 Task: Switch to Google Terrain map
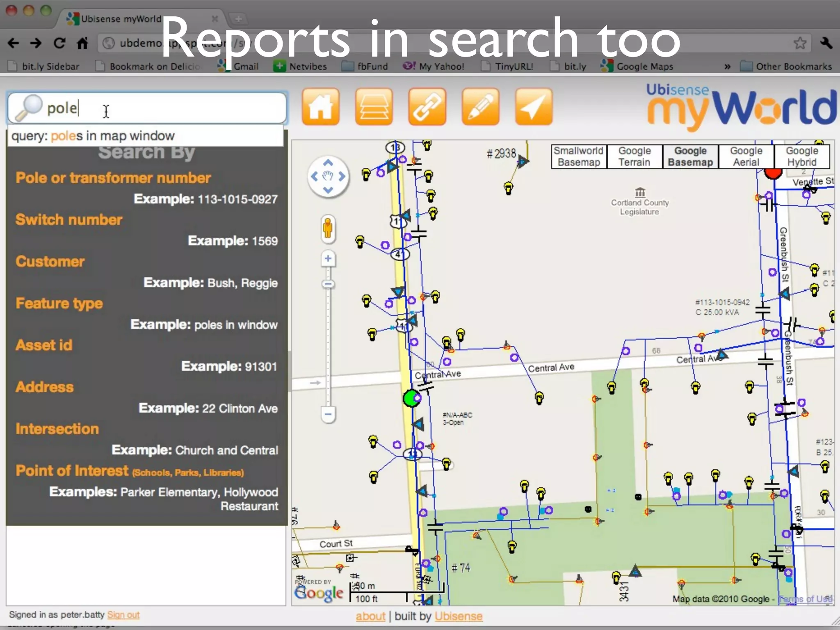click(635, 156)
